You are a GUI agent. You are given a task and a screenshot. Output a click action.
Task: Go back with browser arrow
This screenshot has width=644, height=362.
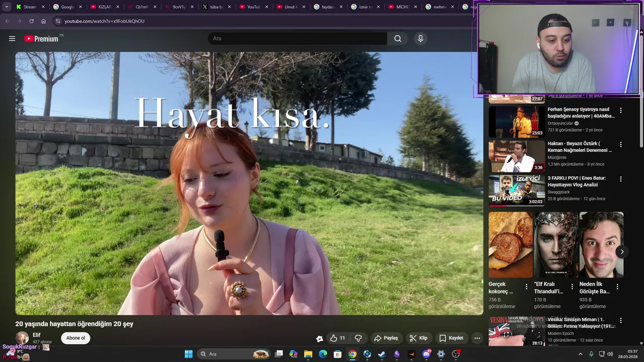(7, 21)
